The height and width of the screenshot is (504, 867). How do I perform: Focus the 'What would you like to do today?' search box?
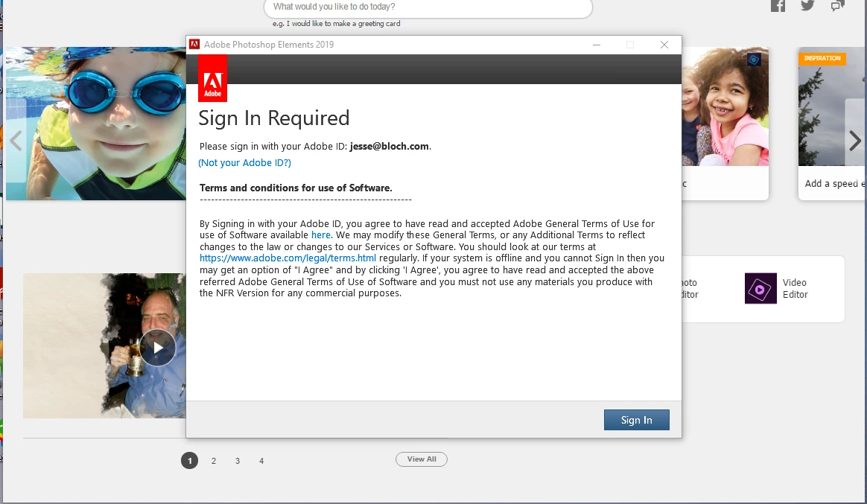coord(428,7)
